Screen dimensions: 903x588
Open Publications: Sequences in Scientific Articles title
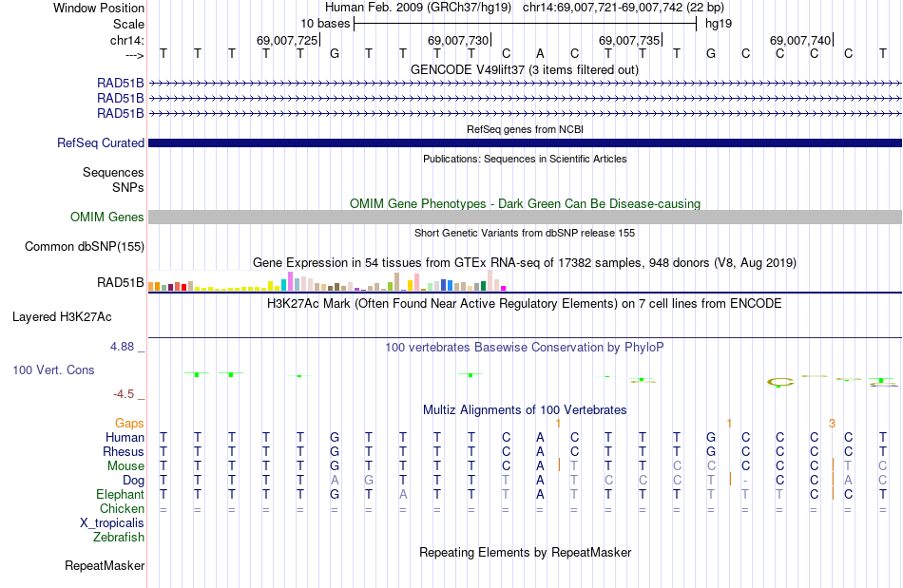[525, 159]
